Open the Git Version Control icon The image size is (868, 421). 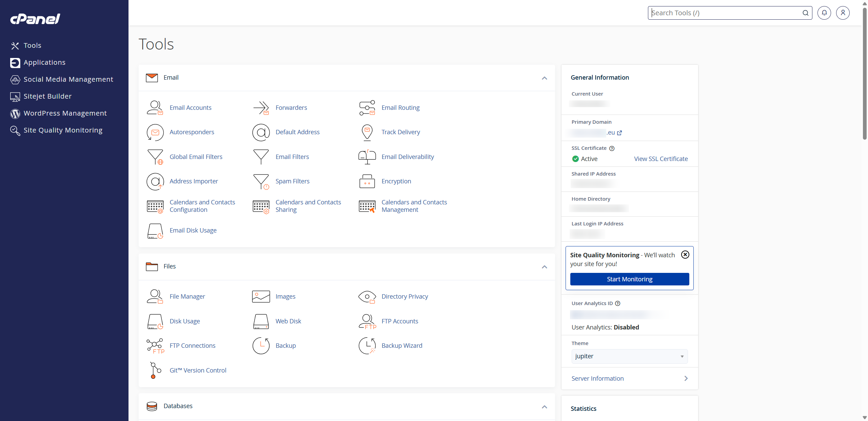click(x=155, y=370)
